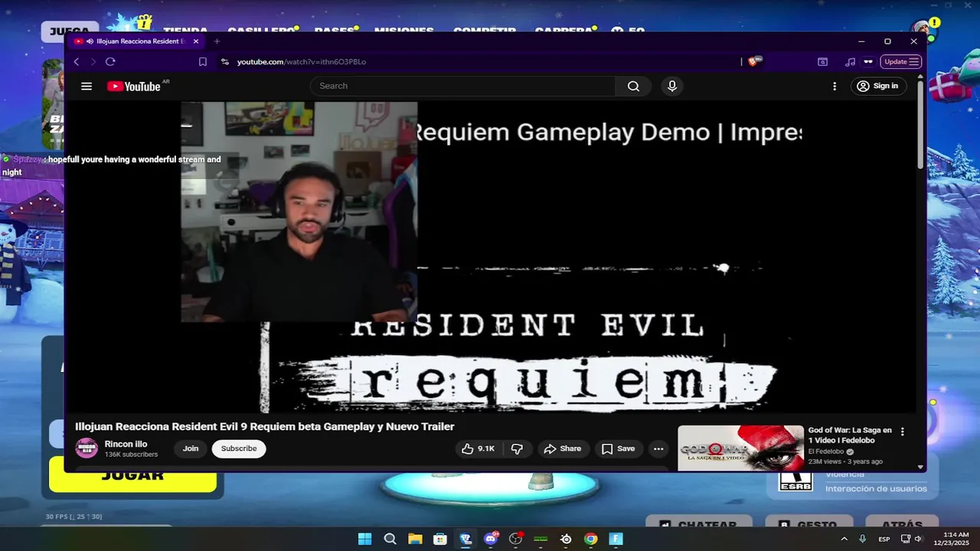Image resolution: width=980 pixels, height=551 pixels.
Task: Go forward in the Brave browser
Action: 93,62
